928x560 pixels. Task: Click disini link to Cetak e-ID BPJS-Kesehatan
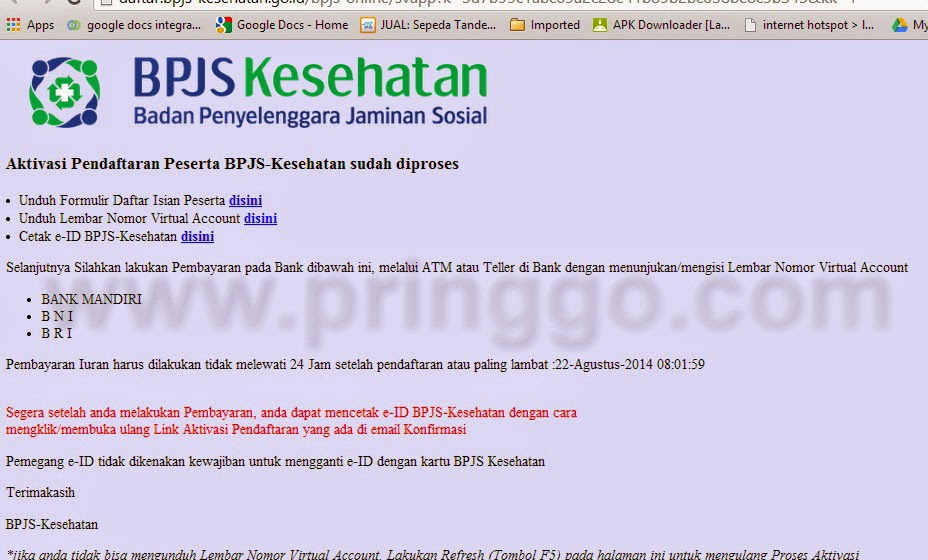pyautogui.click(x=197, y=237)
